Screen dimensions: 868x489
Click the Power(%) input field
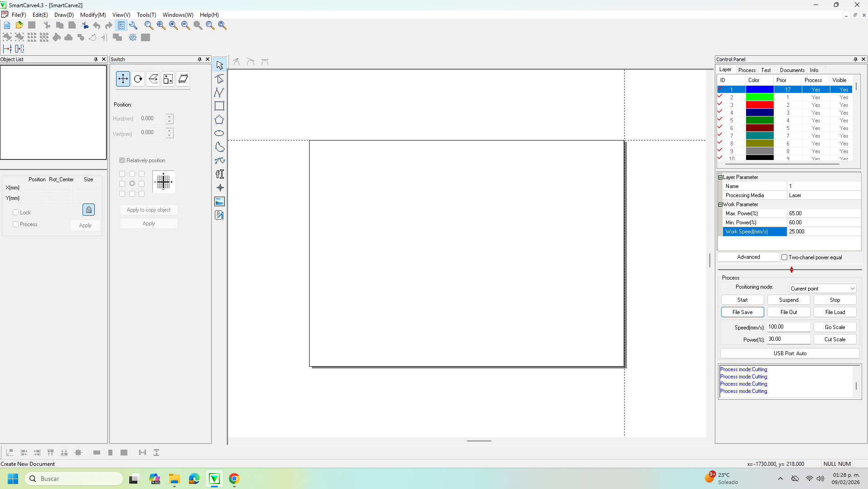pyautogui.click(x=789, y=339)
